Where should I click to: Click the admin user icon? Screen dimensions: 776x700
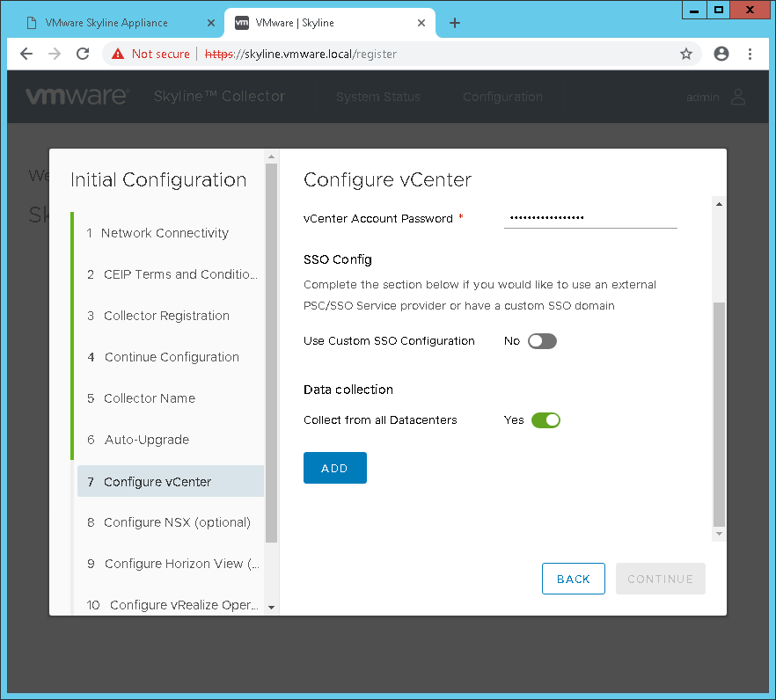pyautogui.click(x=738, y=97)
